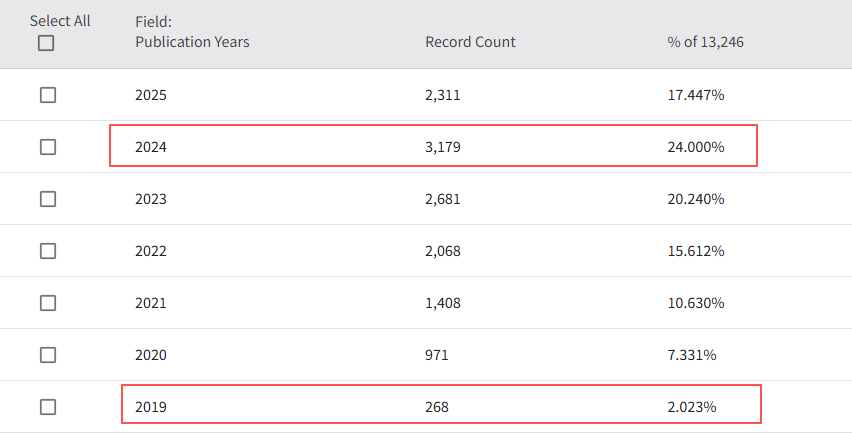
Task: Click the % of 13,246 column header
Action: click(x=705, y=42)
